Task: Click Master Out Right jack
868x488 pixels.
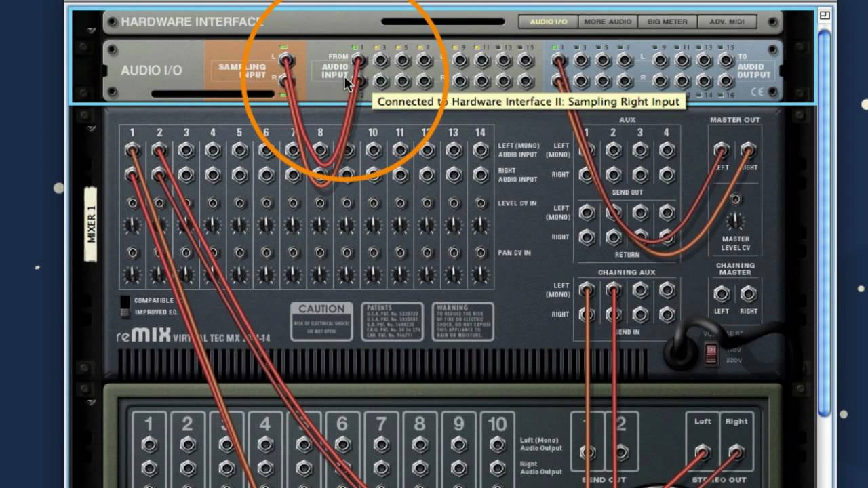Action: pos(748,150)
